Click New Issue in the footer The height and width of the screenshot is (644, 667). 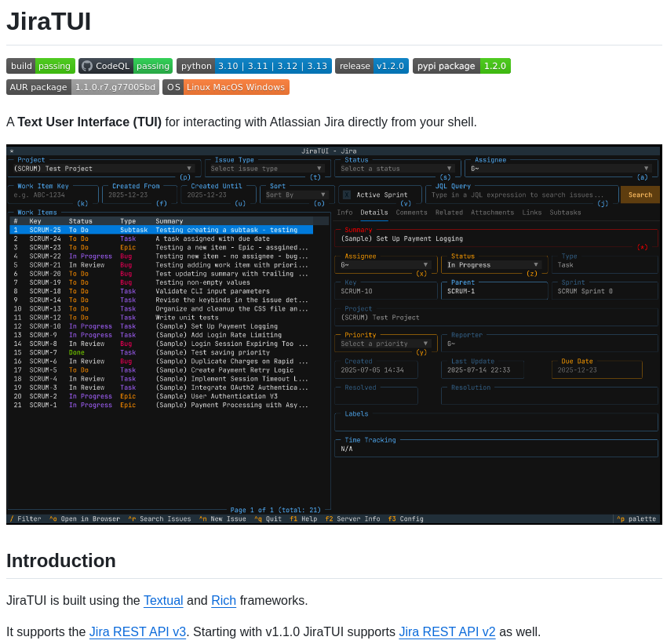(223, 518)
